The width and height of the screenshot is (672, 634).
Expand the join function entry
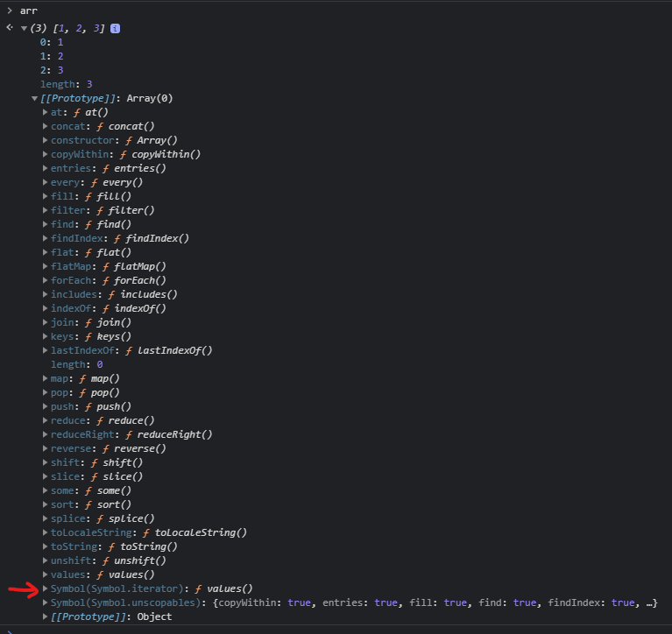pyautogui.click(x=45, y=322)
